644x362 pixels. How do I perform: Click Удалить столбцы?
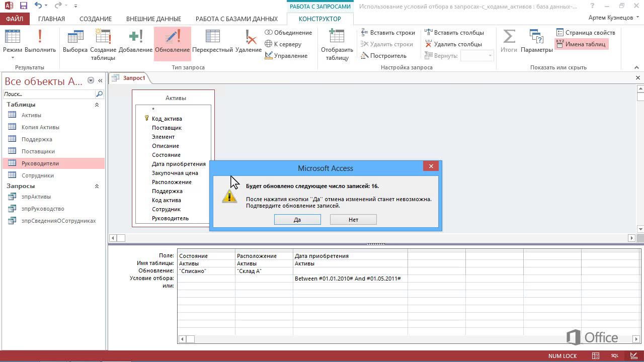tap(453, 44)
